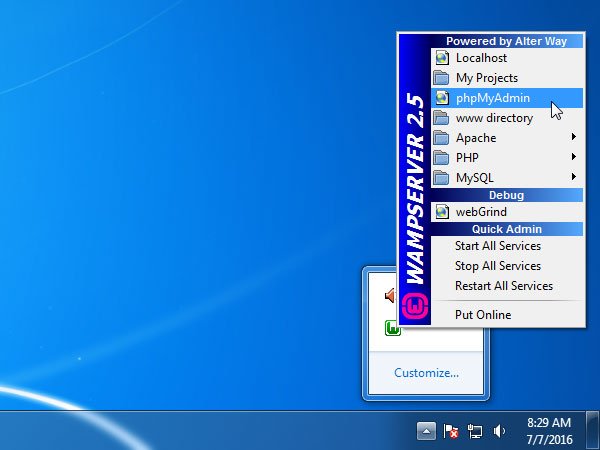600x450 pixels.
Task: Click the Debug section header
Action: click(507, 195)
